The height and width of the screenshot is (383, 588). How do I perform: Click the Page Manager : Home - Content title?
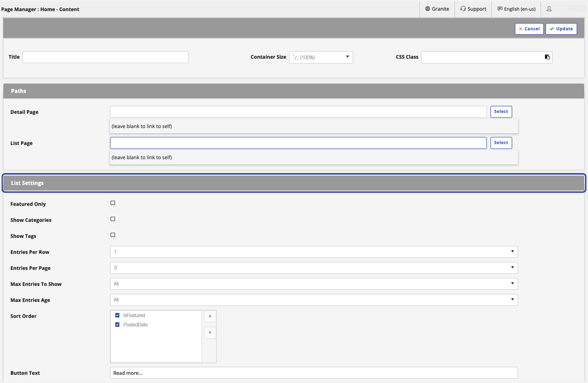click(40, 9)
